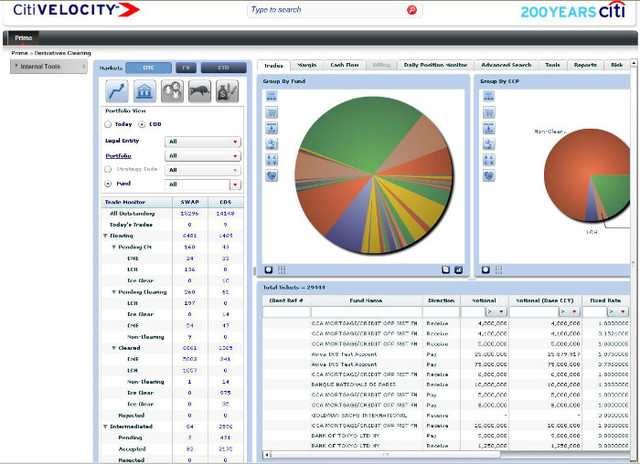Click four-arrows collapse icon in Group By CCP panel
This screenshot has height=464, width=640.
point(489,160)
